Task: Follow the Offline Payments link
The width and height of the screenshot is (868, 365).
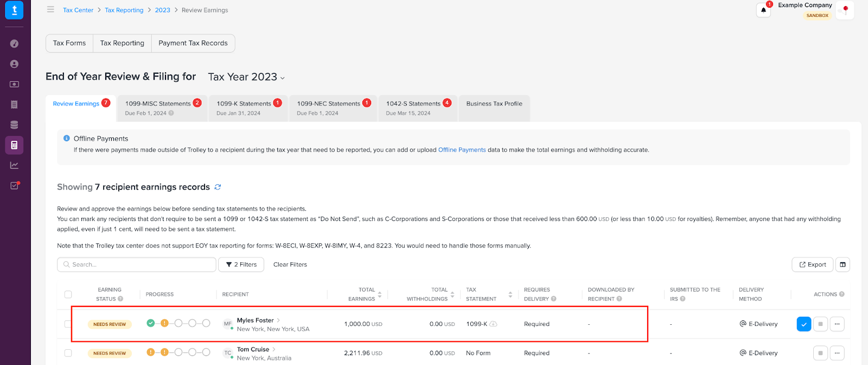Action: point(462,150)
